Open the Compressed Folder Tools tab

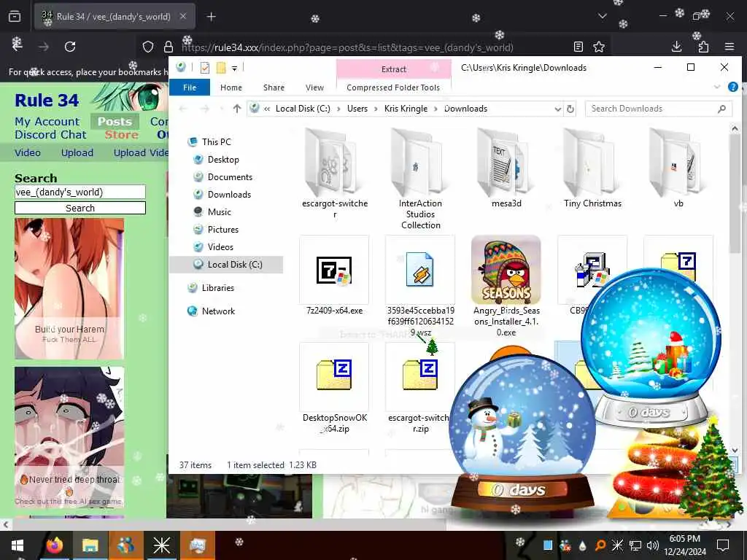click(393, 87)
